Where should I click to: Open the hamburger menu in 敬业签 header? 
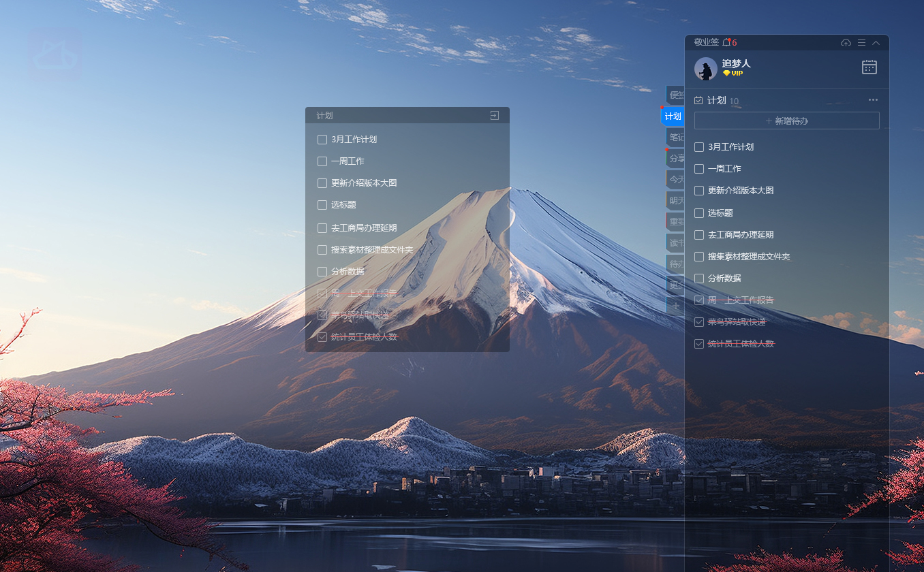861,42
